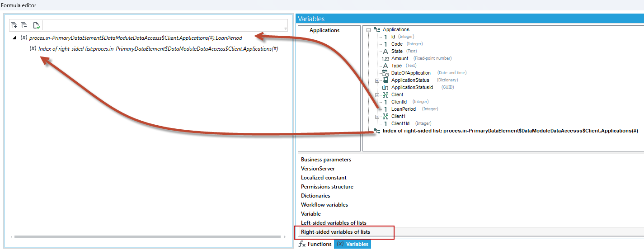This screenshot has width=644, height=250.
Task: Select the Index of right-sided list formula row
Action: pyautogui.click(x=158, y=49)
